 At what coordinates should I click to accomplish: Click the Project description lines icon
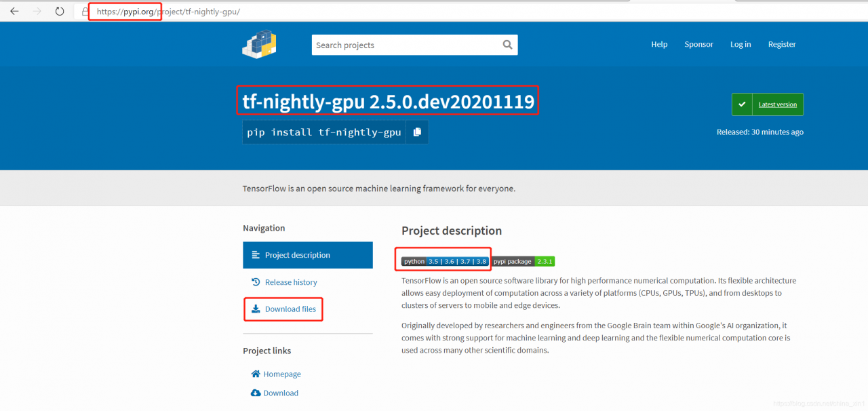[256, 255]
